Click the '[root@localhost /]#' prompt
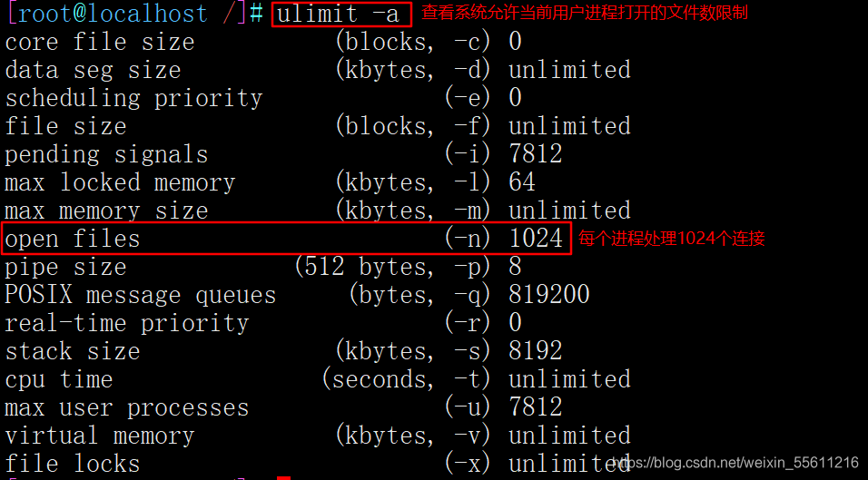 point(134,14)
